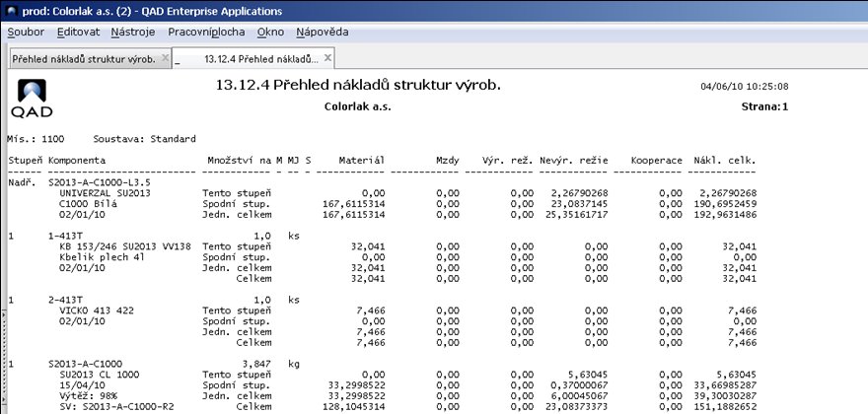Click the date 15/04/10
Image resolution: width=868 pixels, height=414 pixels.
(x=82, y=385)
